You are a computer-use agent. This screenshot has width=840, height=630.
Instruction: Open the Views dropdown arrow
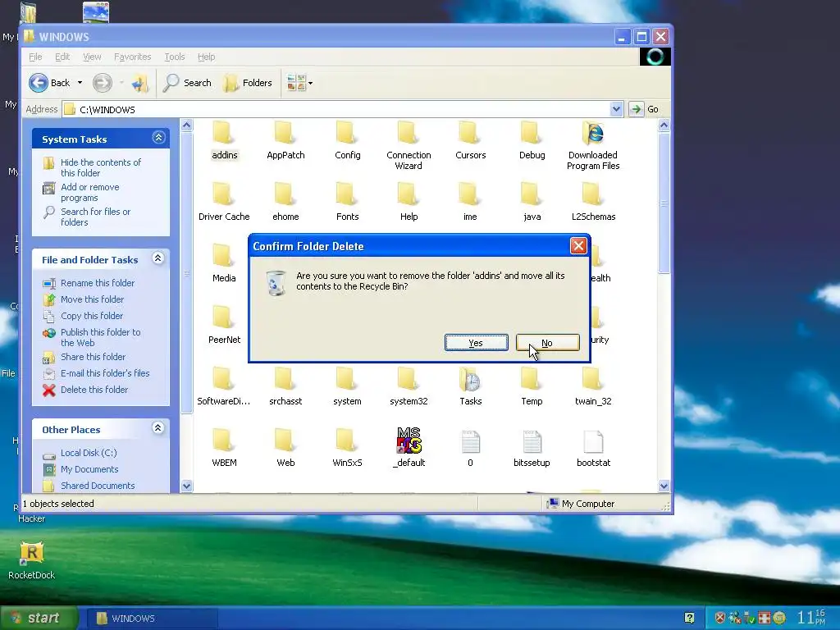coord(310,83)
